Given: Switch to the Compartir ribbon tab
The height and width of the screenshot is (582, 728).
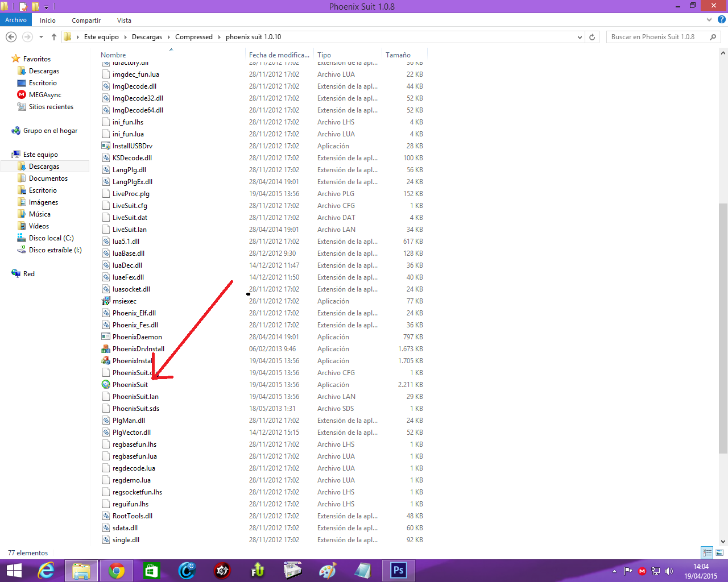Looking at the screenshot, I should tap(86, 20).
